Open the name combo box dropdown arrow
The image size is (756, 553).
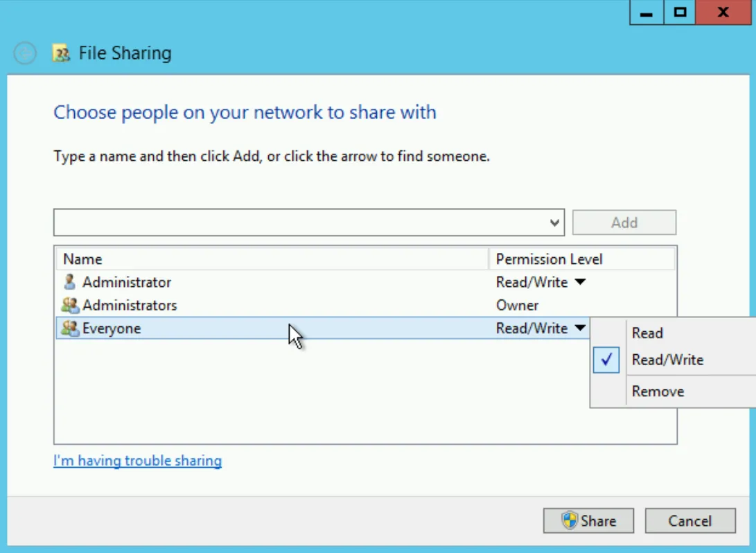point(554,222)
